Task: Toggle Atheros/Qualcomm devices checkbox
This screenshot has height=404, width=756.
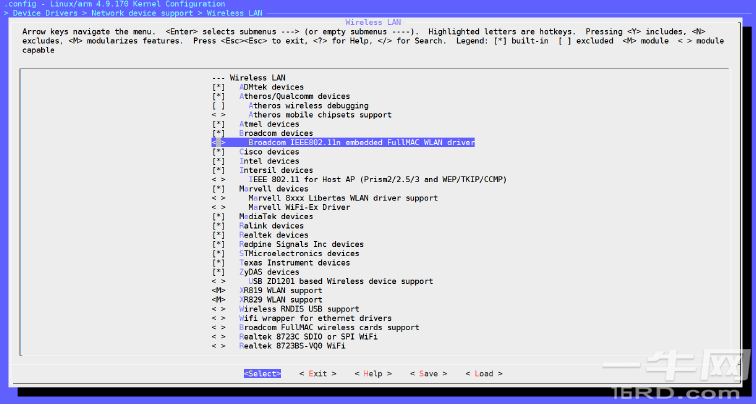Action: tap(218, 96)
